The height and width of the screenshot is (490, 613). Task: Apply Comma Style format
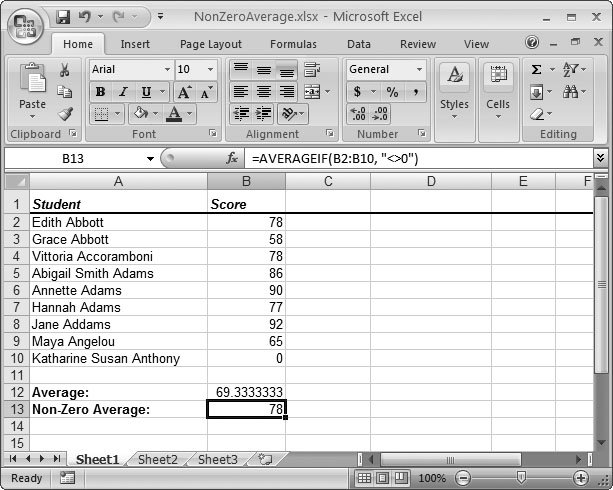(416, 92)
